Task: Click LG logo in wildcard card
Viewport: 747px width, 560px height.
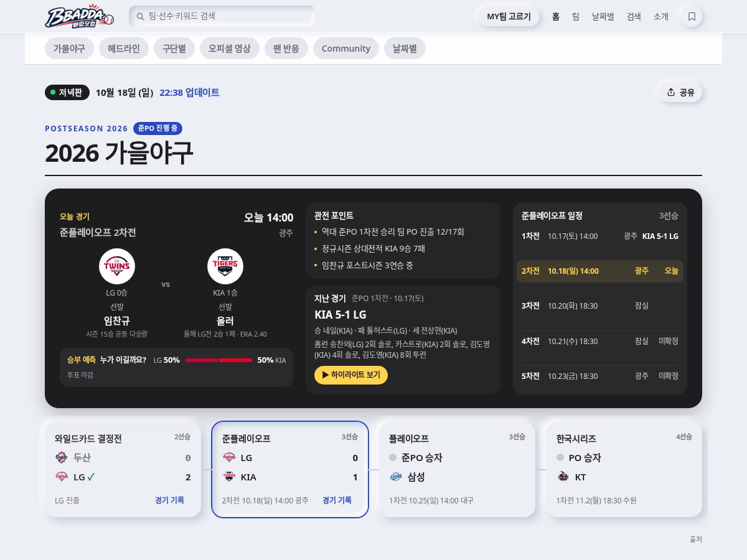Action: [x=62, y=477]
